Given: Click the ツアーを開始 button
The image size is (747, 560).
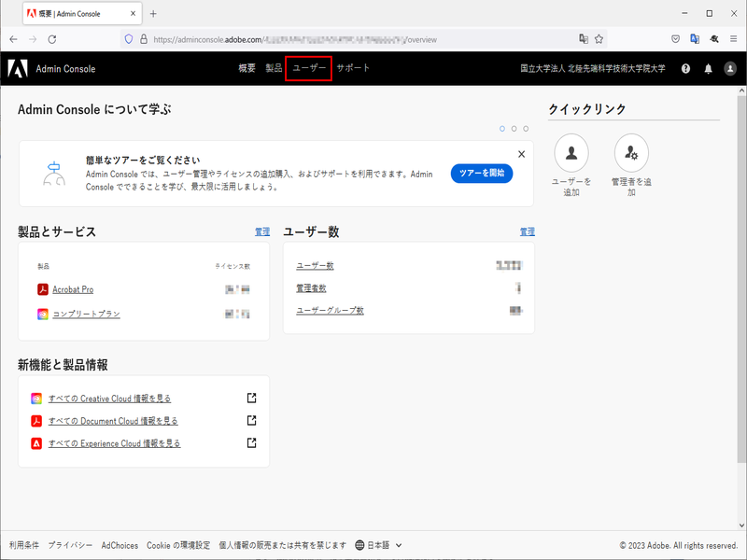Looking at the screenshot, I should pyautogui.click(x=482, y=174).
